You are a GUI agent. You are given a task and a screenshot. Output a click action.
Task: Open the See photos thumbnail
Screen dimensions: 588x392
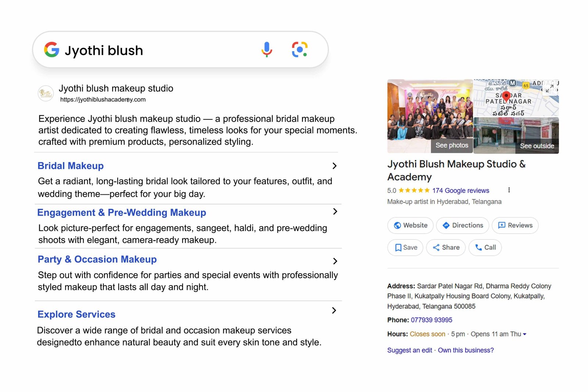(x=452, y=145)
